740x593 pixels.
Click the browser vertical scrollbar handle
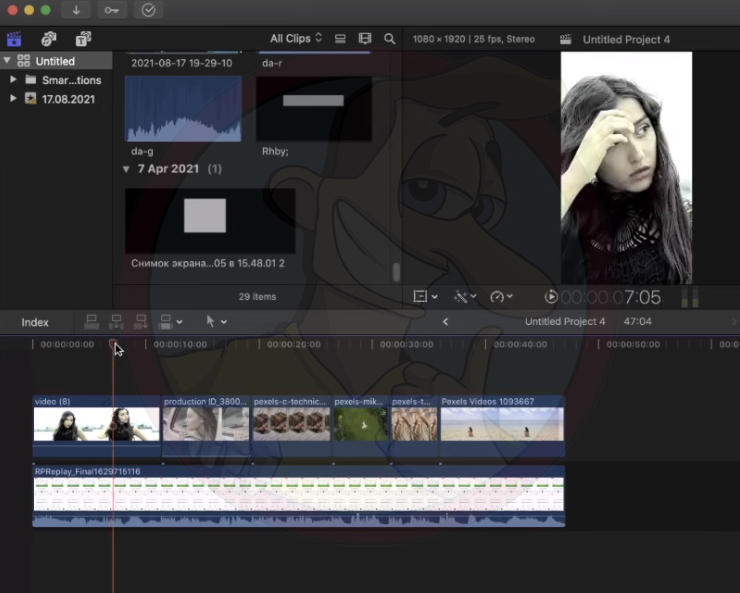click(x=396, y=272)
